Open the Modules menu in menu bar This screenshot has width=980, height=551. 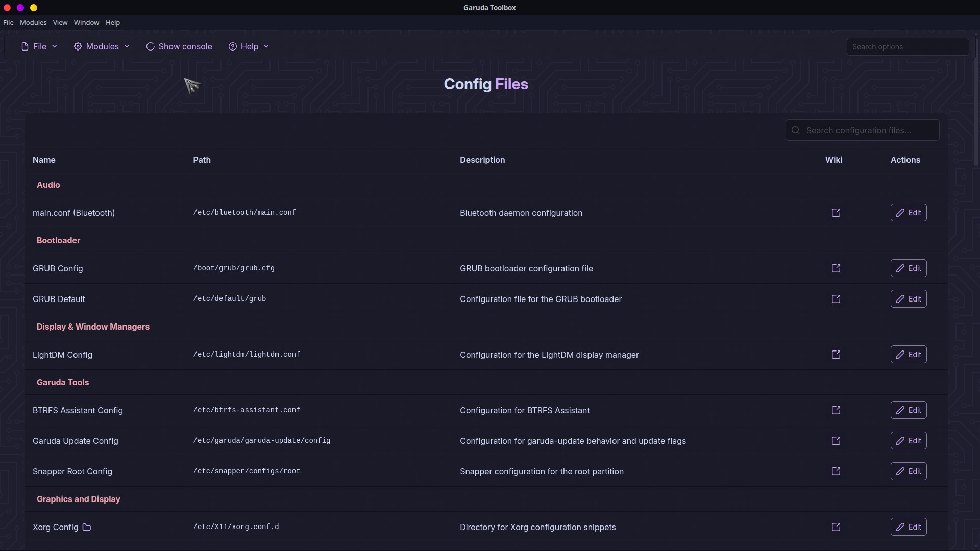33,22
